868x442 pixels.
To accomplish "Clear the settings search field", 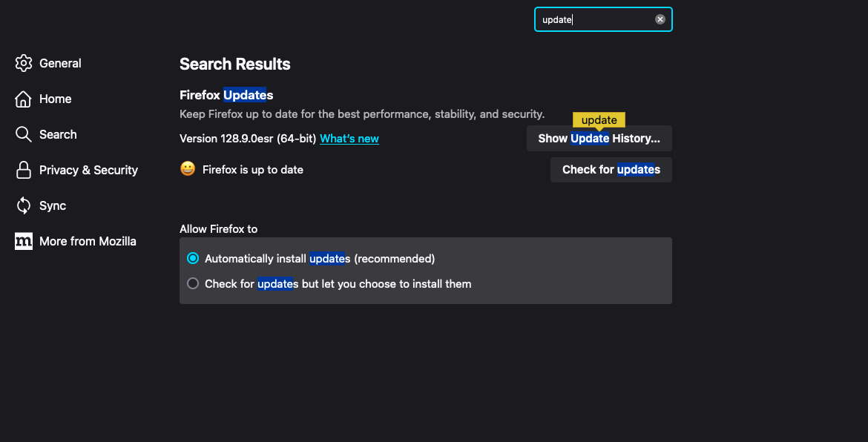I will 660,19.
